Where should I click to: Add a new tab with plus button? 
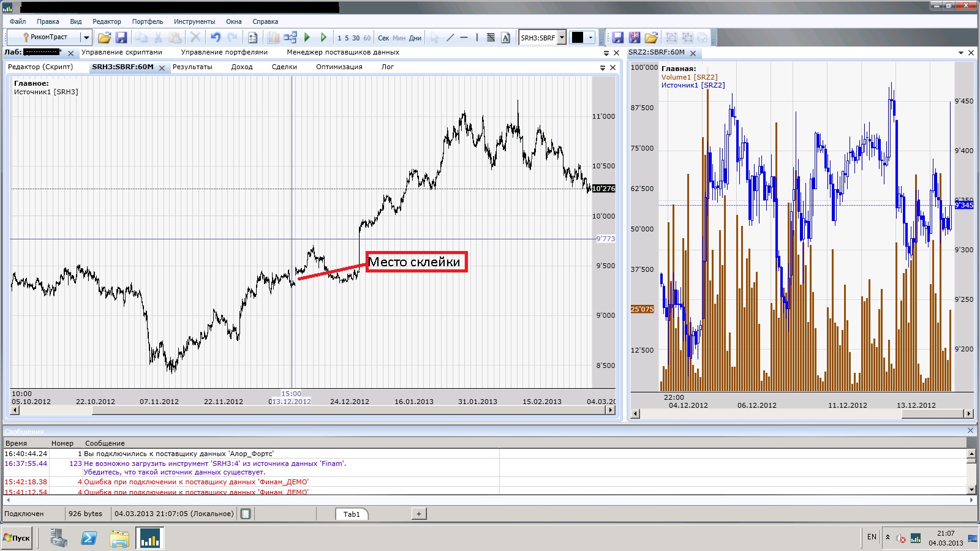tap(419, 514)
